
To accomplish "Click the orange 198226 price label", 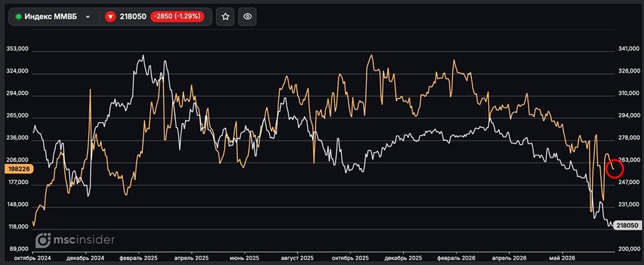I will tap(17, 169).
